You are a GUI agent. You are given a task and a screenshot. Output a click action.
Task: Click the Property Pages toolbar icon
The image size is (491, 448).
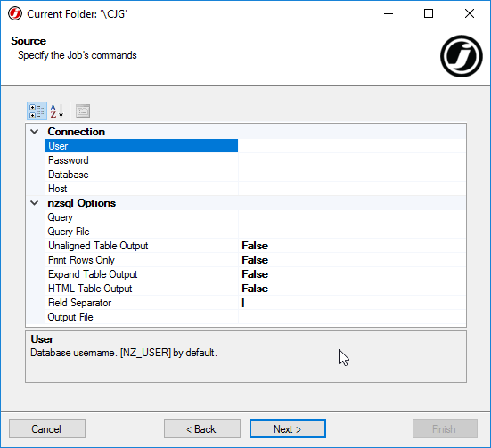point(83,111)
